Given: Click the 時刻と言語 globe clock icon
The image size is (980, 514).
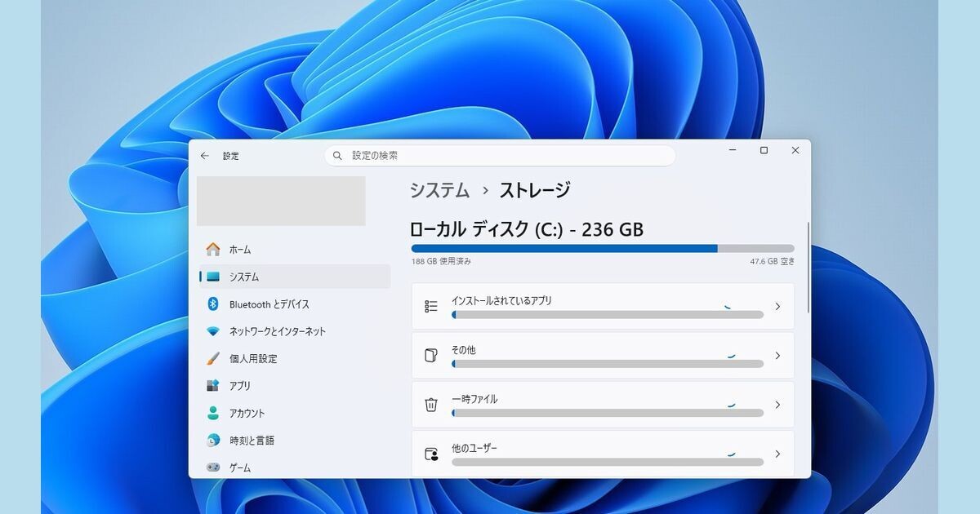Looking at the screenshot, I should [213, 441].
